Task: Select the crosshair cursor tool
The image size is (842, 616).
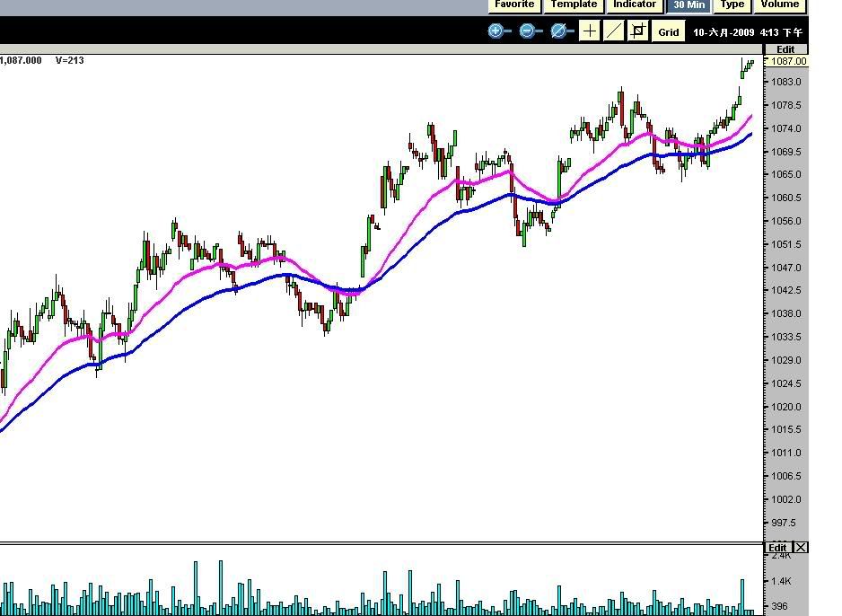Action: (x=590, y=31)
